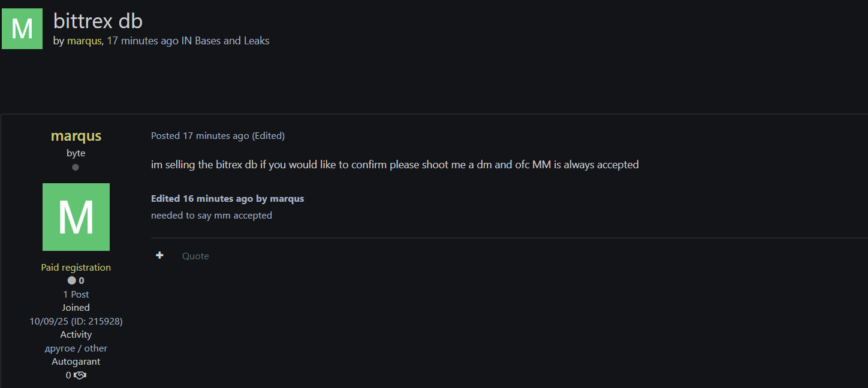The image size is (868, 388).
Task: Click the Autogarant label in the author panel
Action: (x=76, y=362)
